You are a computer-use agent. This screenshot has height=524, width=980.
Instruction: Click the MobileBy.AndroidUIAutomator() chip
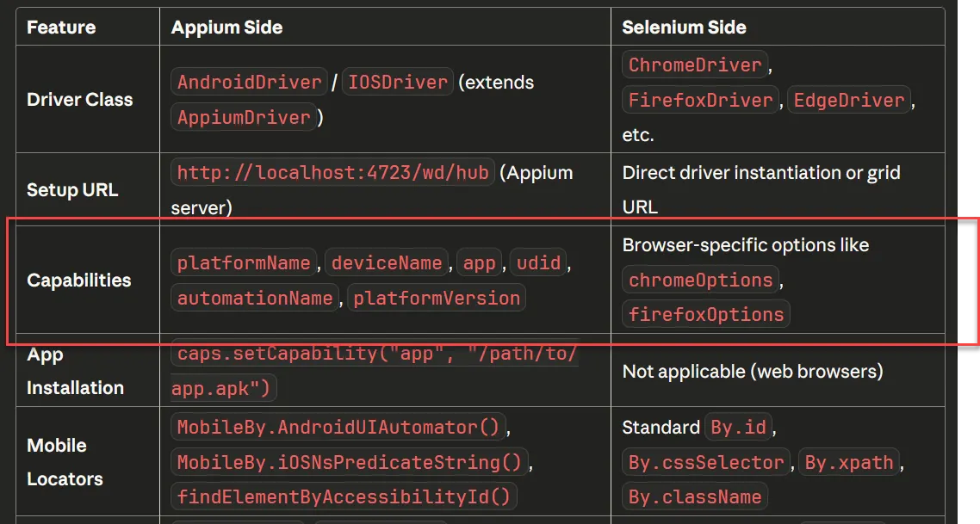coord(334,427)
